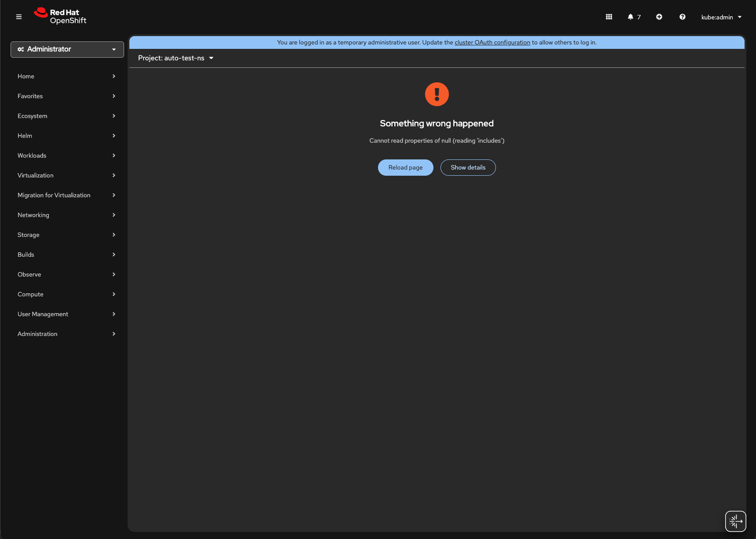Open the application launcher grid
756x539 pixels.
pyautogui.click(x=609, y=17)
